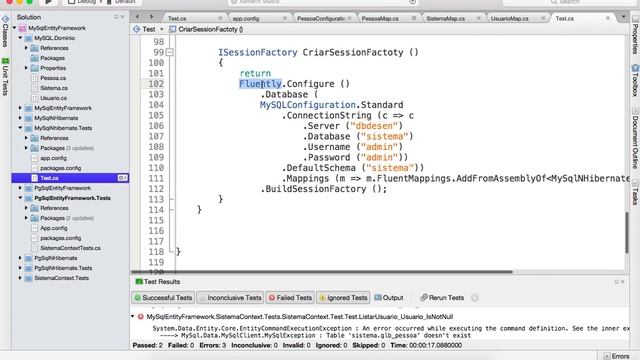Open the Toolbox pad on the right edge

point(635,81)
